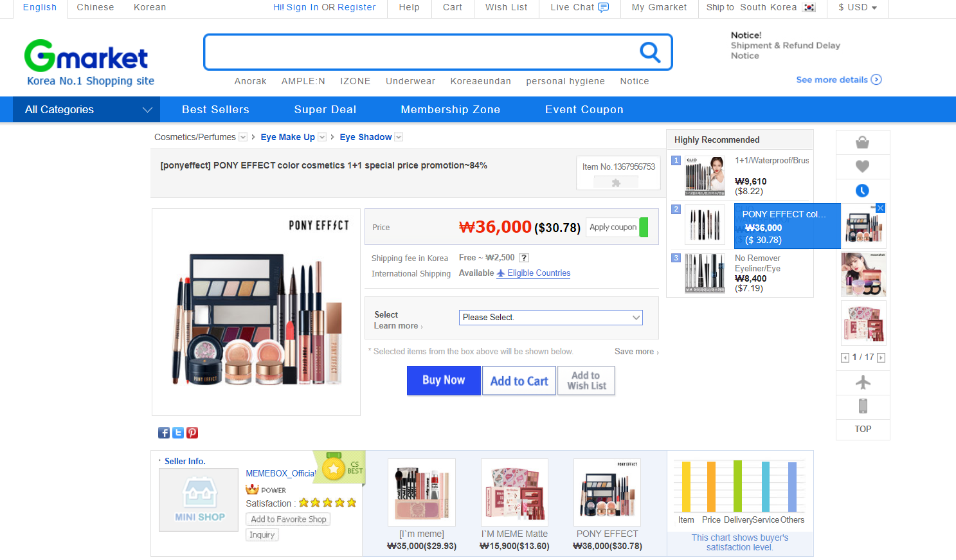Open the MEMEBOX_Official seller link

280,473
